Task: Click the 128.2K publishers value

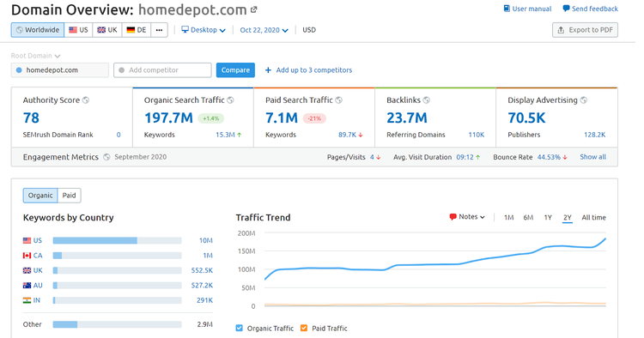Action: (595, 135)
